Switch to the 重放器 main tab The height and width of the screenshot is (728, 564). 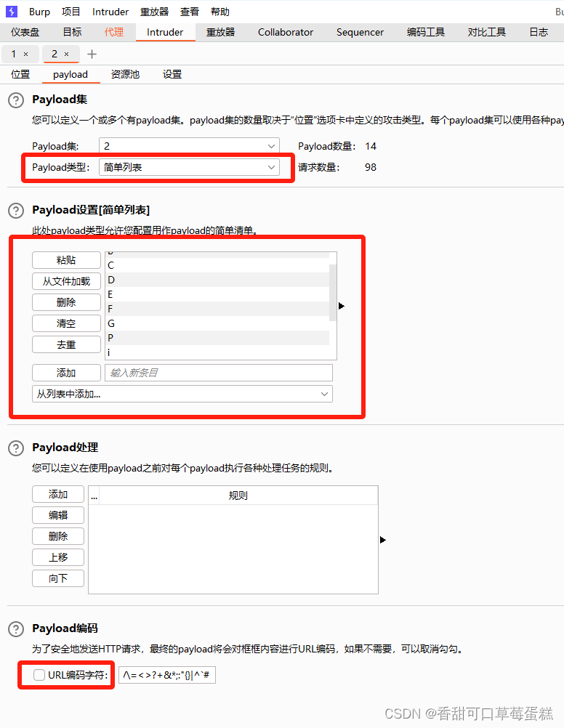pyautogui.click(x=221, y=32)
